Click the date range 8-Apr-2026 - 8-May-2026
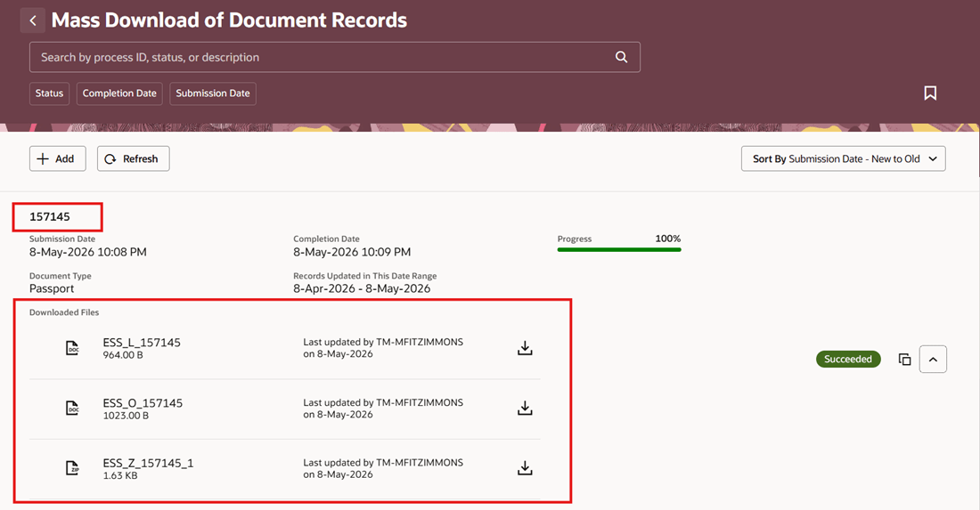 click(x=362, y=288)
